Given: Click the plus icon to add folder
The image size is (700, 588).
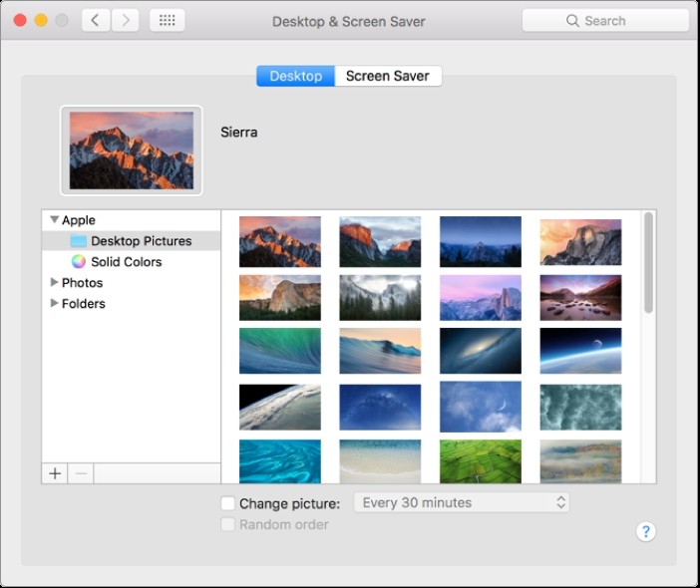Looking at the screenshot, I should (x=55, y=473).
